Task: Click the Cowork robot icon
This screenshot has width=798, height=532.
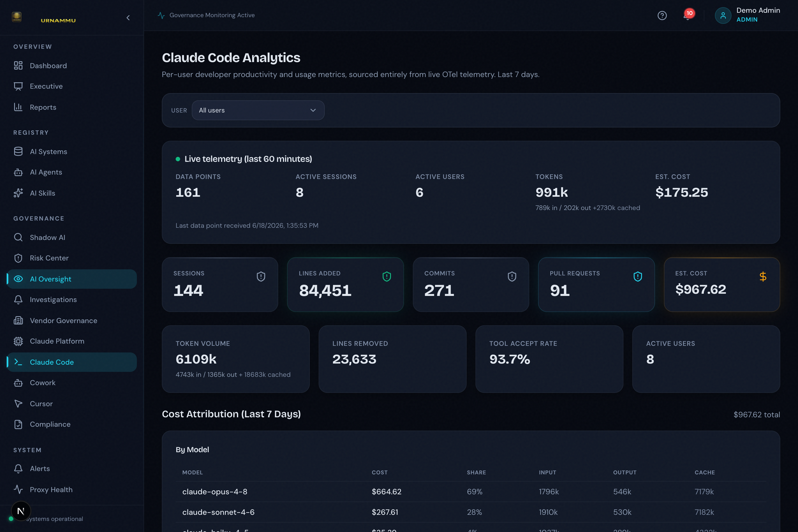Action: coord(18,383)
